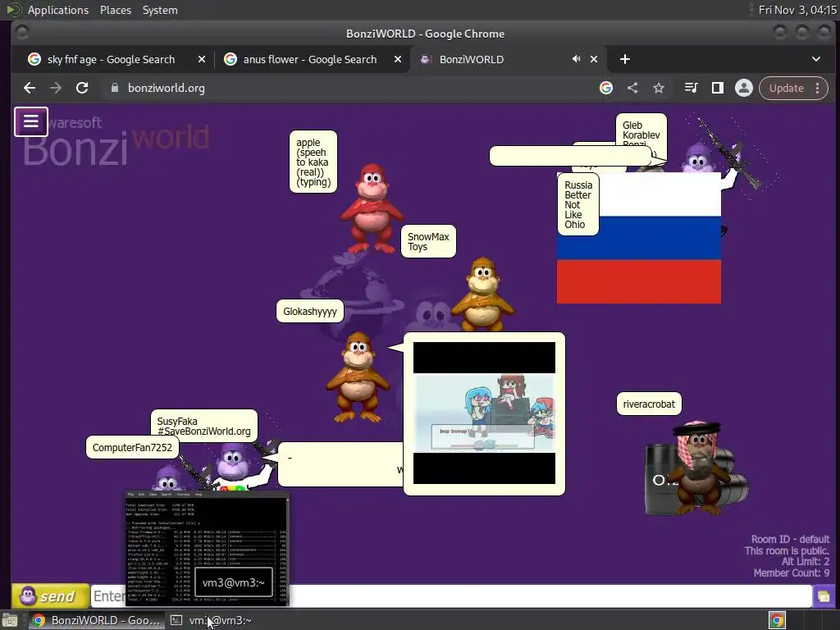Viewport: 840px width, 630px height.
Task: Click the video thumbnail in speech bubble
Action: [484, 413]
